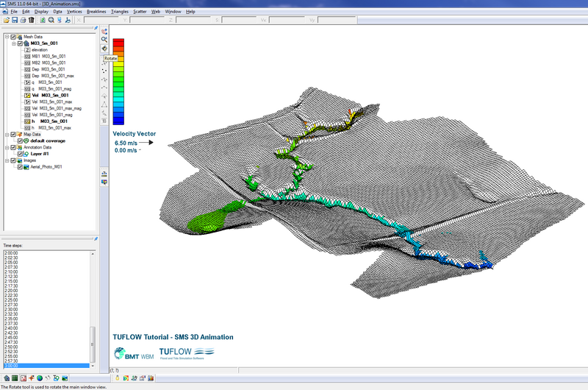Click down arrow of Time steps scrollbar
The height and width of the screenshot is (390, 588).
click(93, 366)
